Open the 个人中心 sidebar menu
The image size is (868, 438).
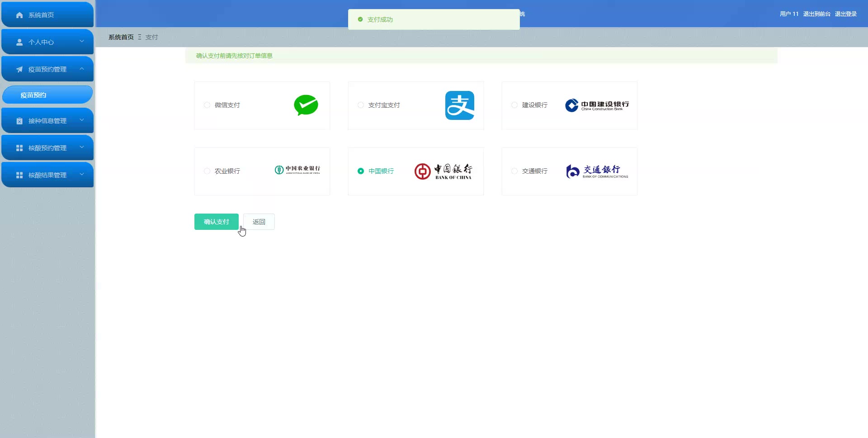tap(47, 42)
